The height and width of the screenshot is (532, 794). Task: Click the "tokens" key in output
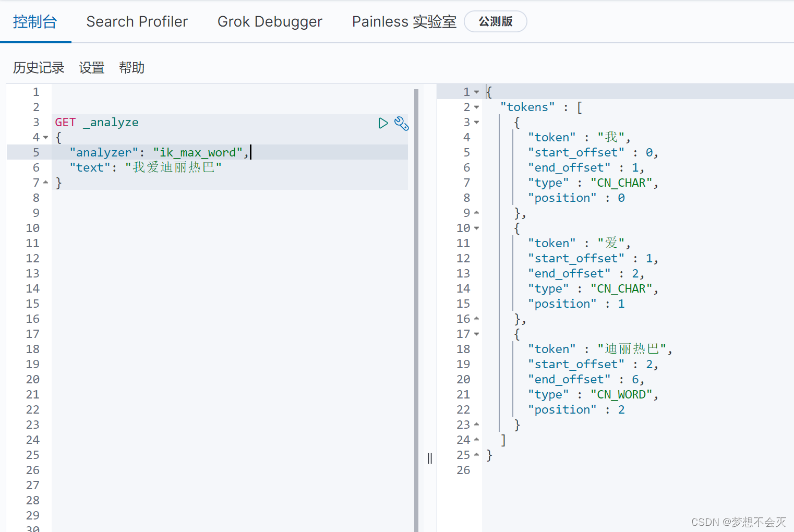point(527,107)
